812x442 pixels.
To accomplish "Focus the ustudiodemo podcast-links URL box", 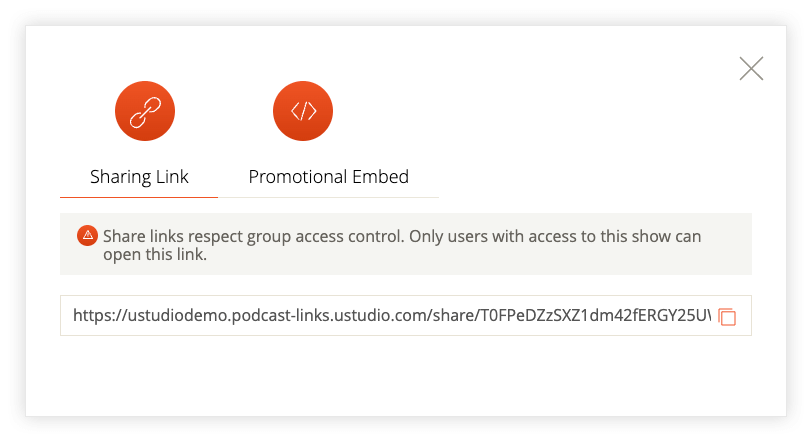I will click(x=390, y=316).
